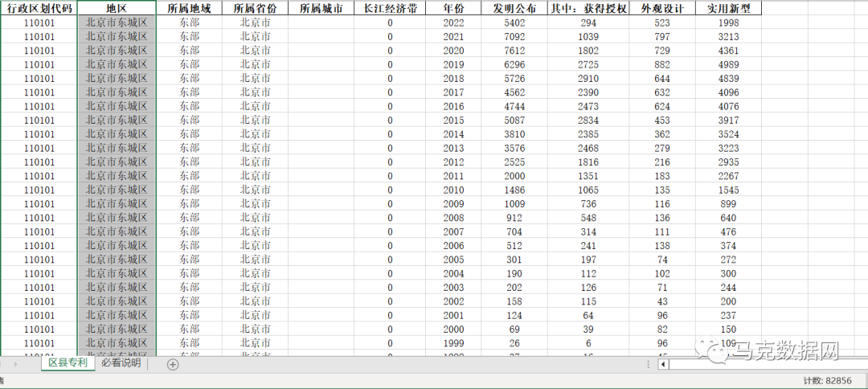Select the 长江经济带 header cell
The width and height of the screenshot is (868, 389).
click(x=391, y=8)
